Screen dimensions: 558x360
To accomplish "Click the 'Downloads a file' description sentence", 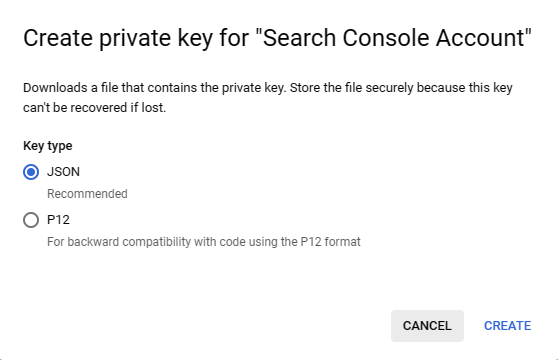I will 155,88.
